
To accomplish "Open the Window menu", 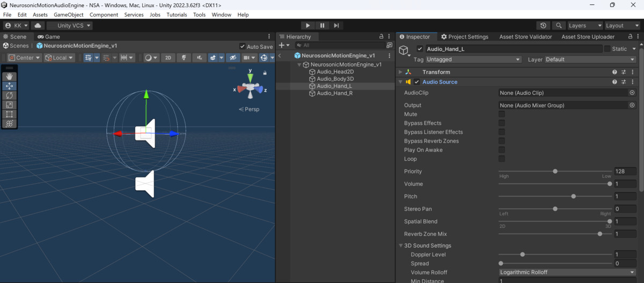I will [x=221, y=14].
